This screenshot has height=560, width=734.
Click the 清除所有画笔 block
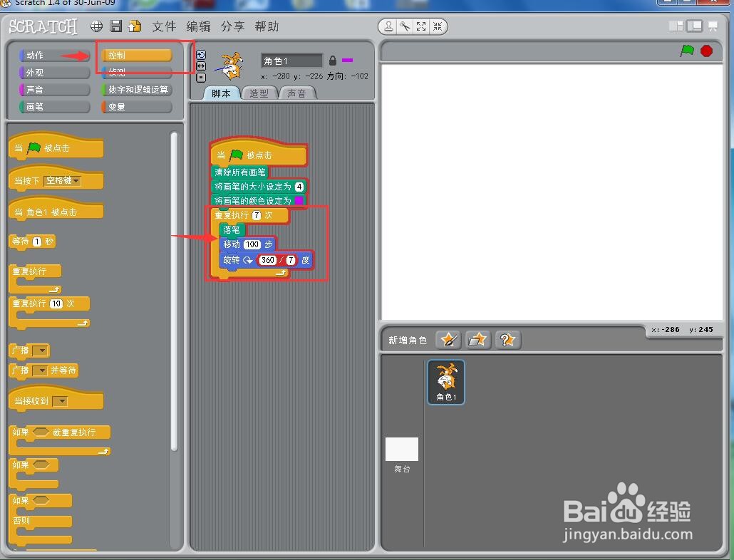point(240,172)
